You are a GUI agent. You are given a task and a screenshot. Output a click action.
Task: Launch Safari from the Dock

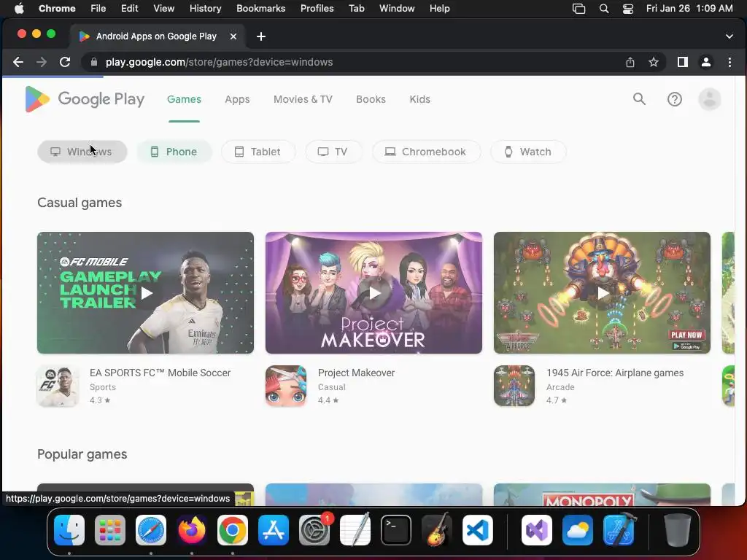pyautogui.click(x=151, y=529)
